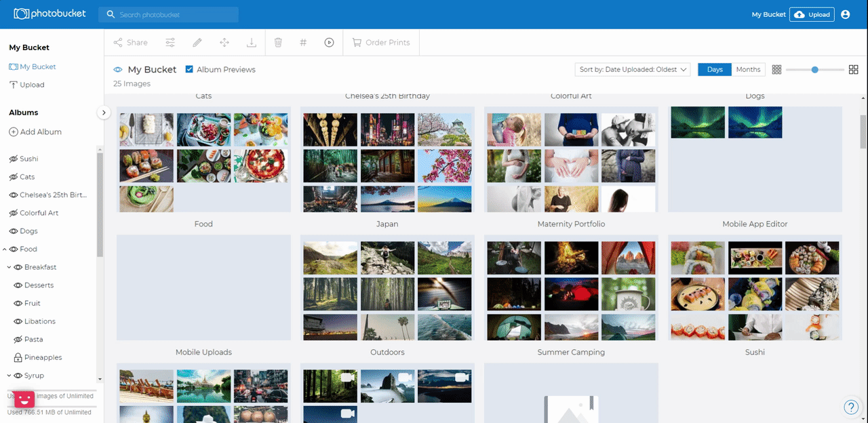Viewport: 868px width, 423px height.
Task: Click the sidebar scroll down arrow
Action: coord(100,380)
